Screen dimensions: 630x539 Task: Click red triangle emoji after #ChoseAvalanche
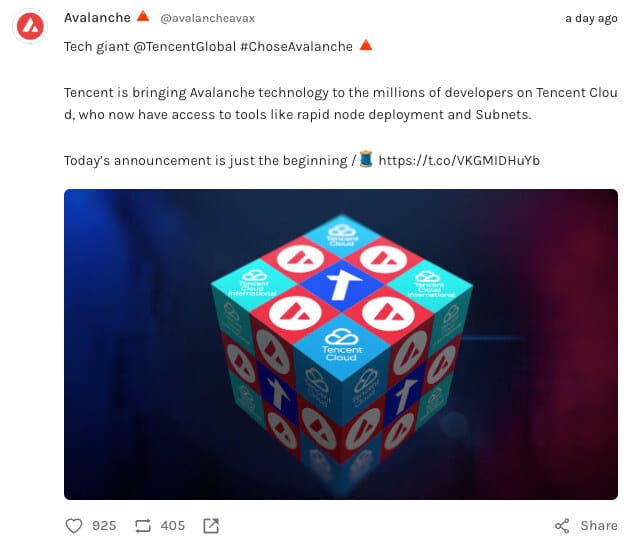click(366, 45)
